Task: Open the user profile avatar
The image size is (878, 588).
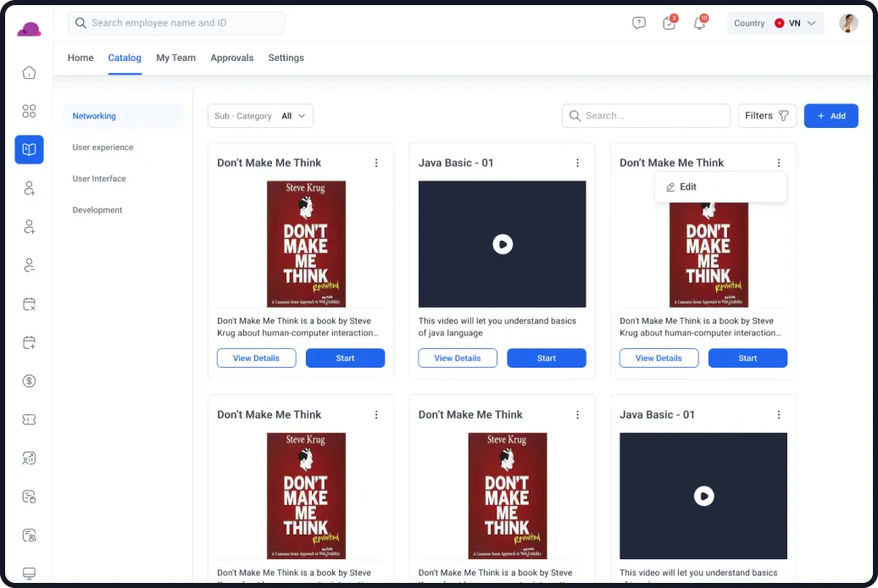Action: point(848,23)
